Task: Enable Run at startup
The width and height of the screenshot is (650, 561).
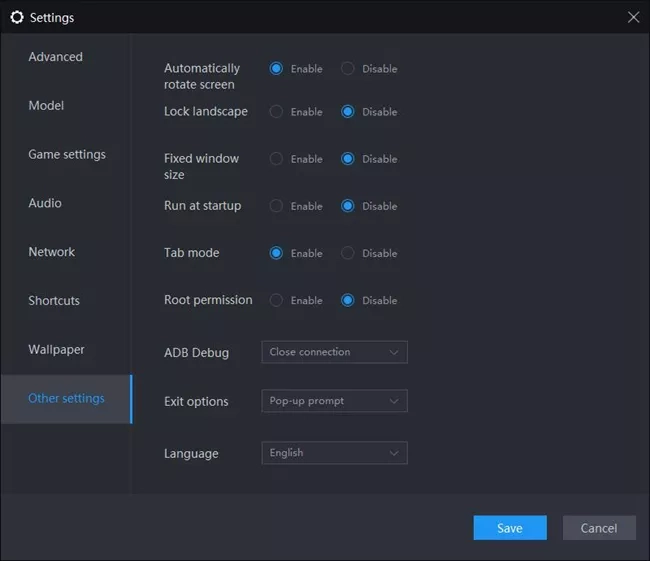Action: 277,206
